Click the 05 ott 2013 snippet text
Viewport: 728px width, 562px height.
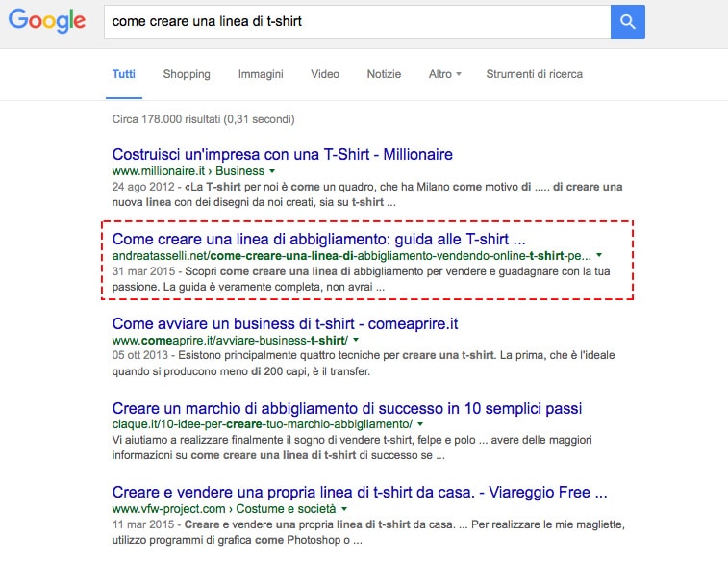click(364, 363)
